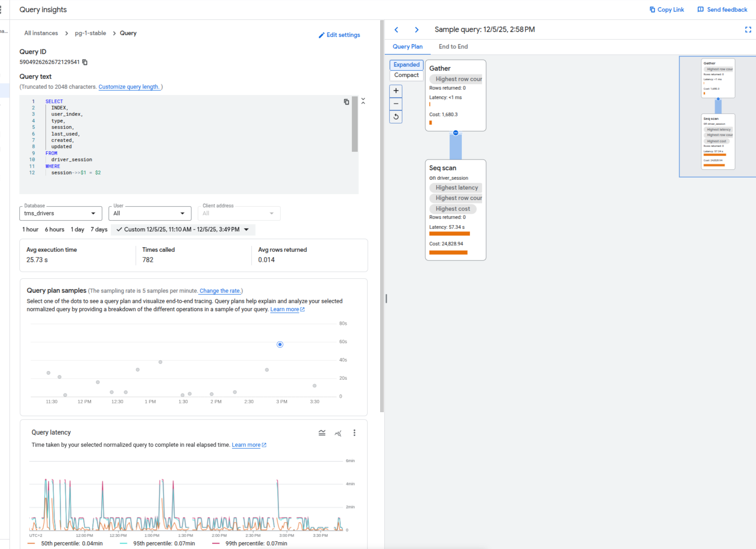756x549 pixels.
Task: Copy the query text using copy icon
Action: click(346, 102)
